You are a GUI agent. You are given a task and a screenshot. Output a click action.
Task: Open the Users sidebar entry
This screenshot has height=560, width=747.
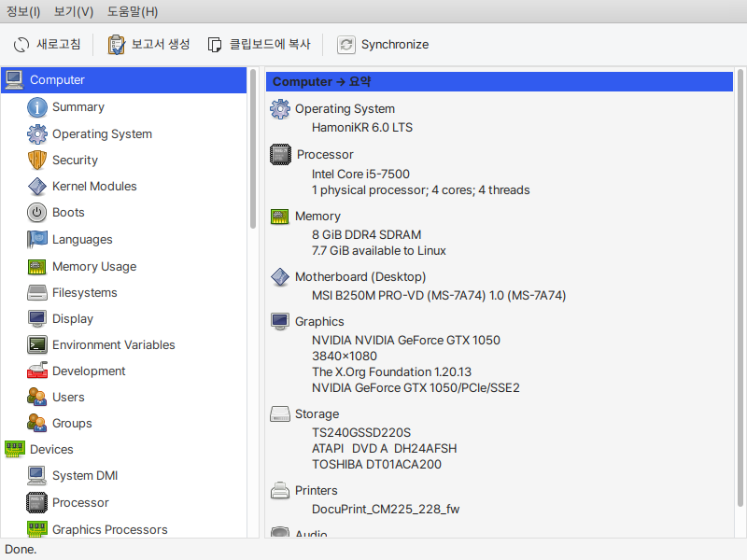click(x=68, y=398)
